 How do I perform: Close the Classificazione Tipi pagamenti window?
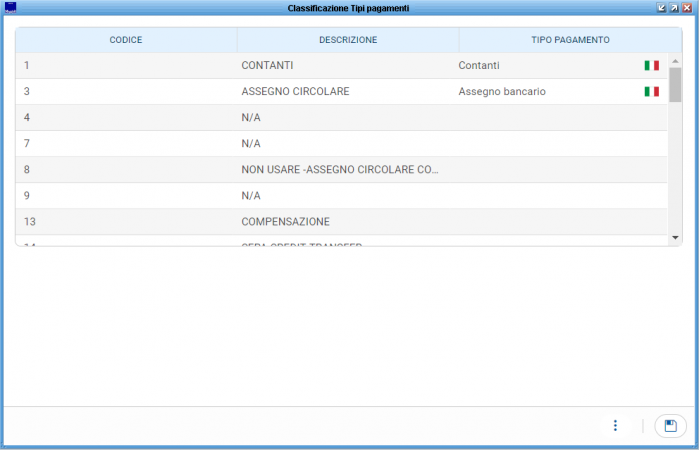click(x=688, y=7)
